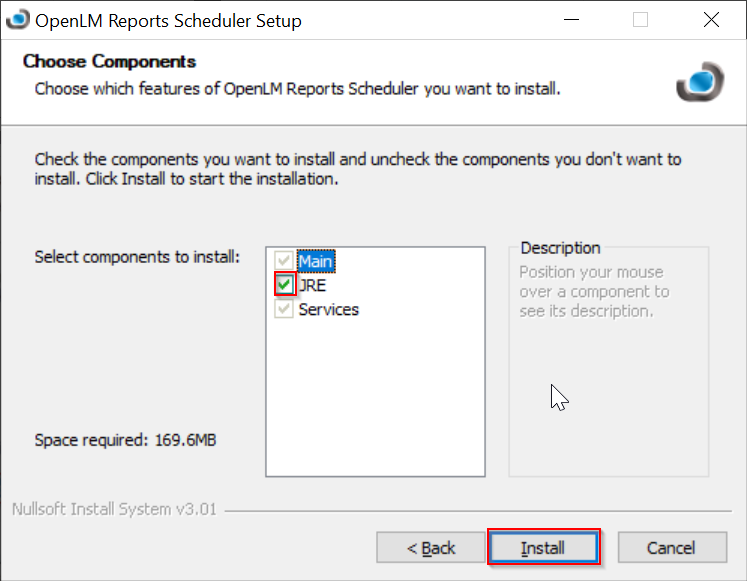
Task: Click the 'Nullsoft Install System v3.01' label
Action: coord(113,509)
